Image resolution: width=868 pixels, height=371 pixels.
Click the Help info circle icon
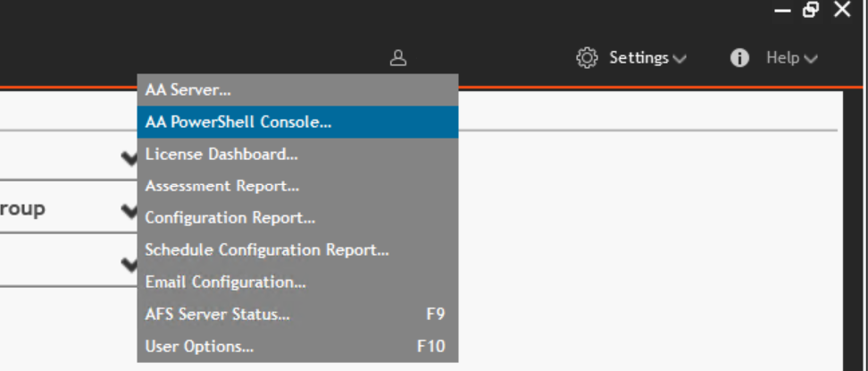(739, 58)
